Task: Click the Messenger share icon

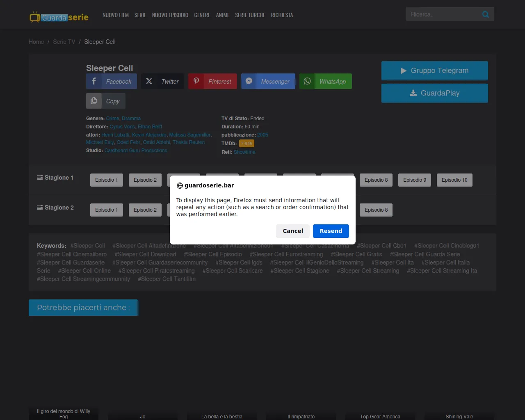Action: pyautogui.click(x=249, y=81)
